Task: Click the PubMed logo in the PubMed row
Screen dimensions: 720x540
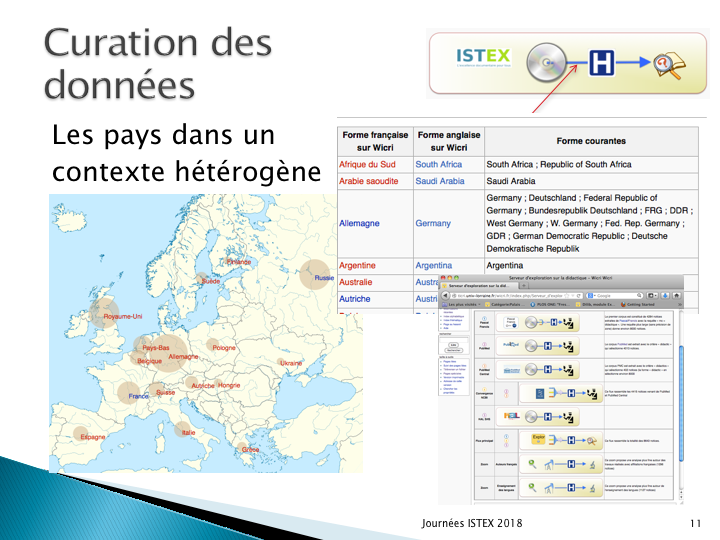Action: (511, 344)
